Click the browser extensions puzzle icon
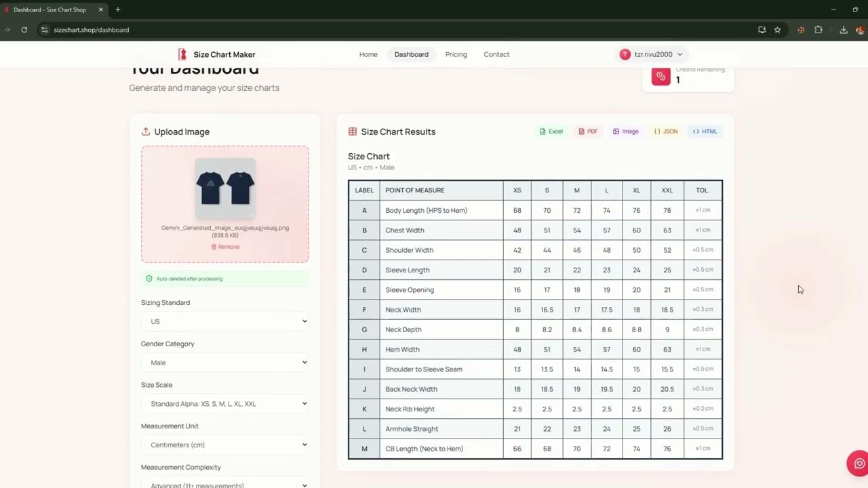The width and height of the screenshot is (868, 488). (x=818, y=30)
